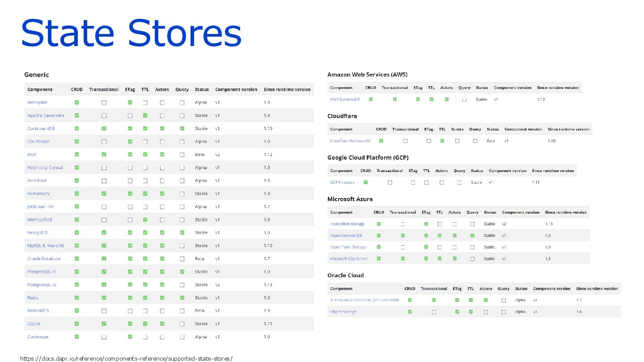Click the docs.dapr.io supported-state-stores URL
644x362 pixels.
coord(126,358)
